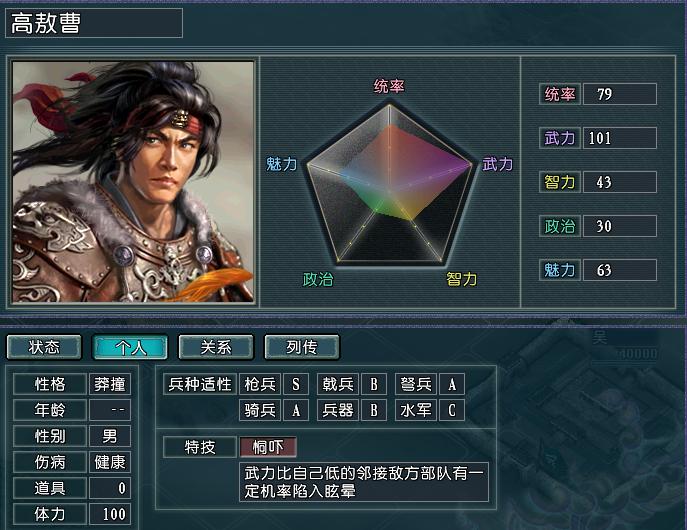Click the 弩兵 troop type label
Screen dimensions: 687x530
point(416,384)
